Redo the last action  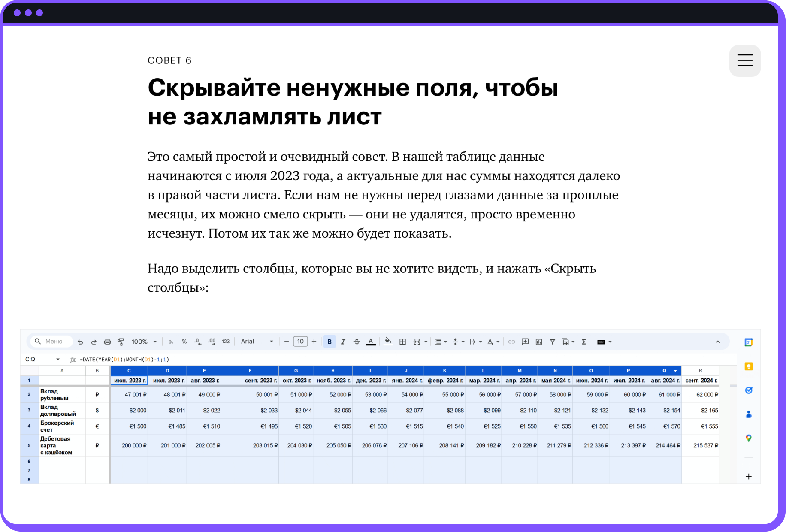tap(94, 342)
